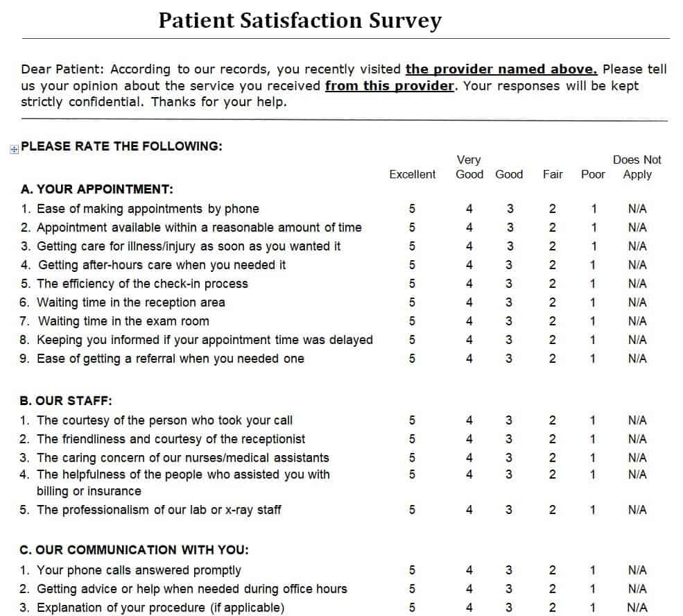Select 5 for friendliness and courtesy of receptionist
683x616 pixels.
click(412, 439)
